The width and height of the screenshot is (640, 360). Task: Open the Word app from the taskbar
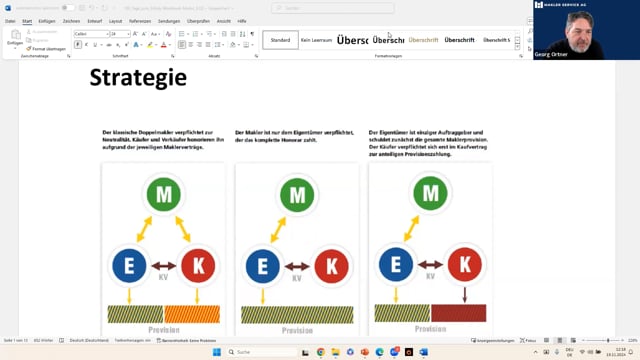424,352
